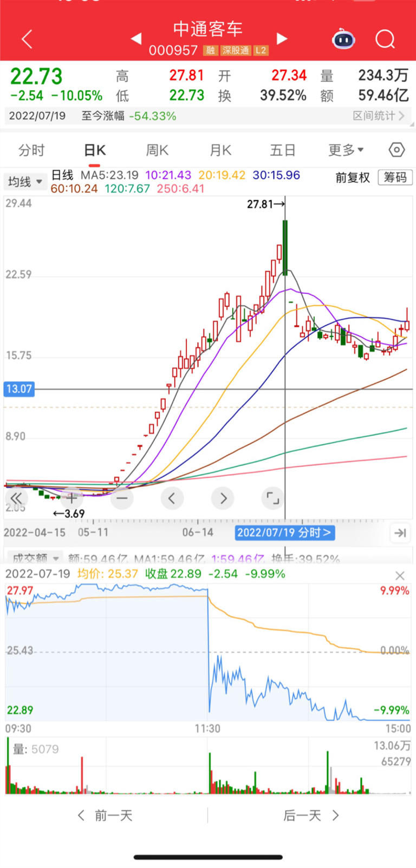The width and height of the screenshot is (416, 868).
Task: Open stock search magnifier
Action: pos(385,39)
